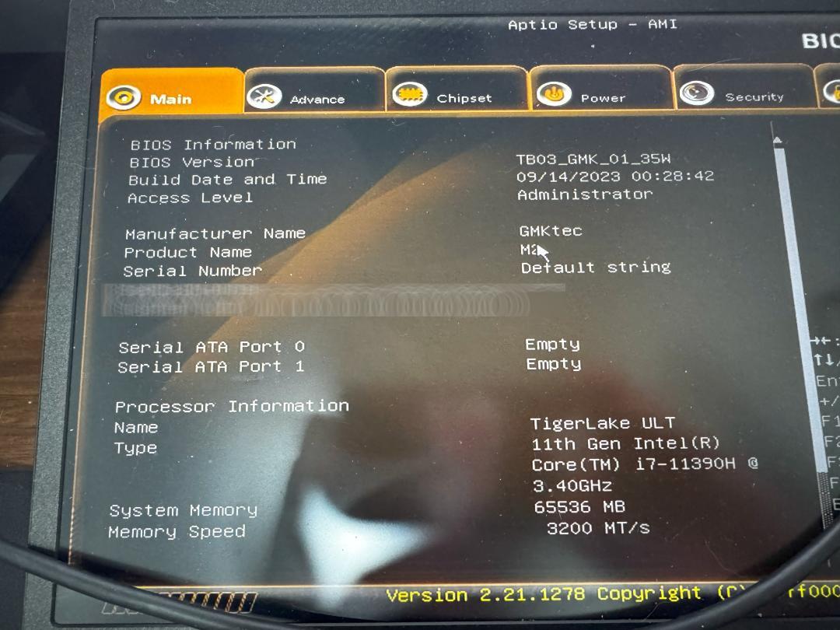Open the Main tab label
840x630 pixels.
click(x=171, y=99)
